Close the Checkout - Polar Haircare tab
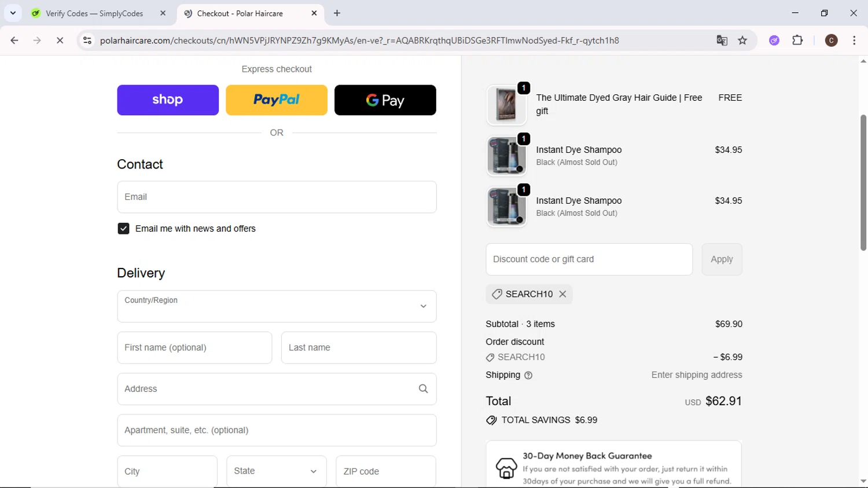The height and width of the screenshot is (488, 868). (x=314, y=13)
